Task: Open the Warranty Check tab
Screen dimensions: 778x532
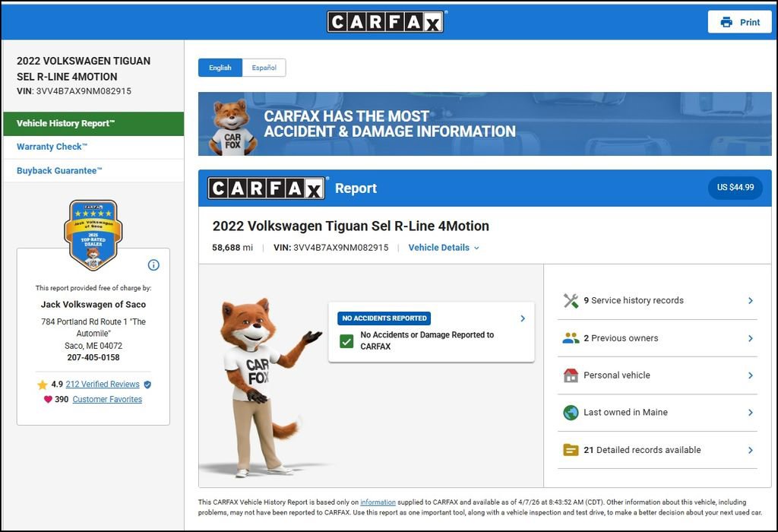Action: click(52, 147)
